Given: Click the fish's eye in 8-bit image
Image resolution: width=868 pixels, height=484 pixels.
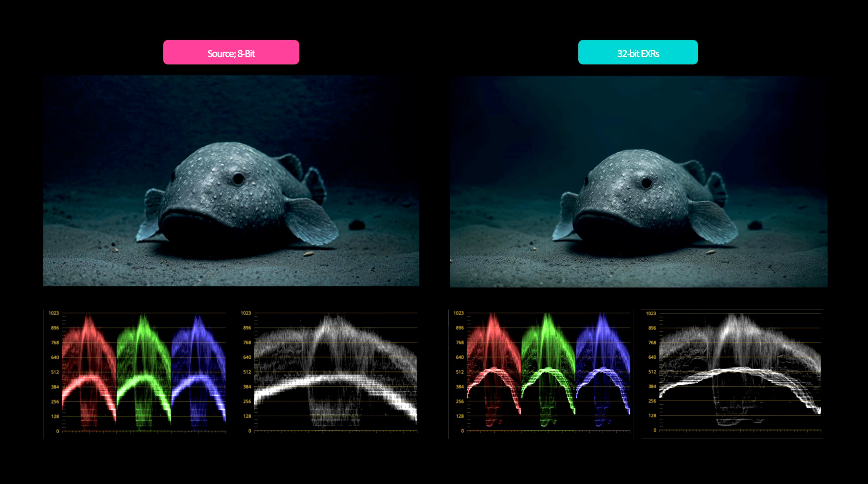Looking at the screenshot, I should [x=238, y=178].
